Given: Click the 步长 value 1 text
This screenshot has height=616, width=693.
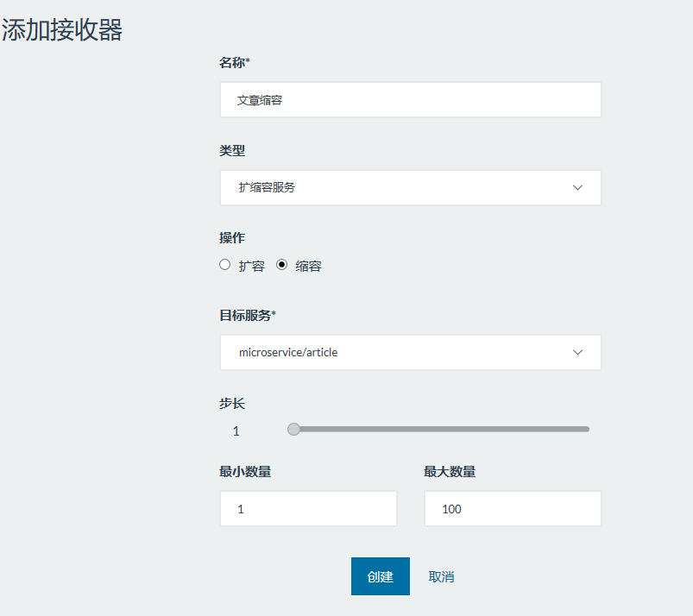Looking at the screenshot, I should pyautogui.click(x=236, y=431).
